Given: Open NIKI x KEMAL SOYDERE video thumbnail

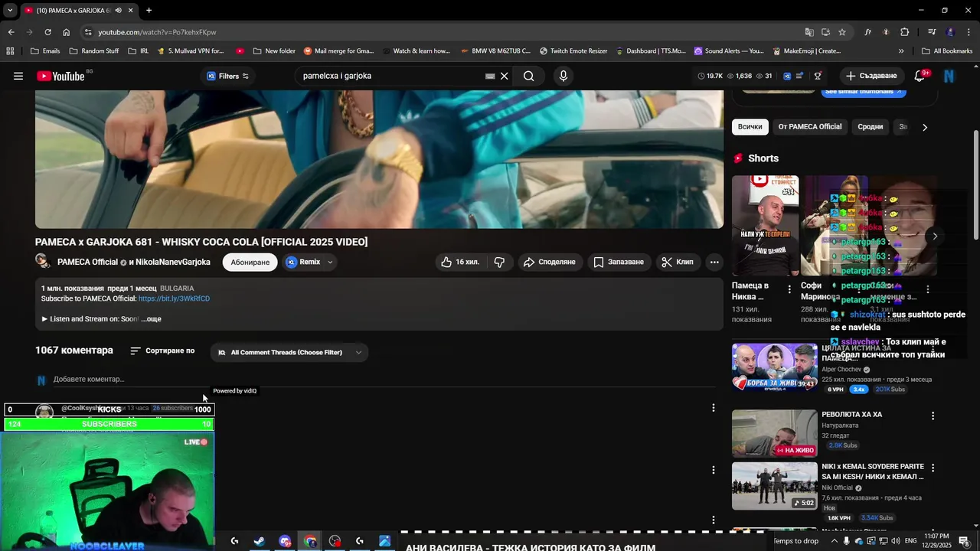Looking at the screenshot, I should (774, 485).
